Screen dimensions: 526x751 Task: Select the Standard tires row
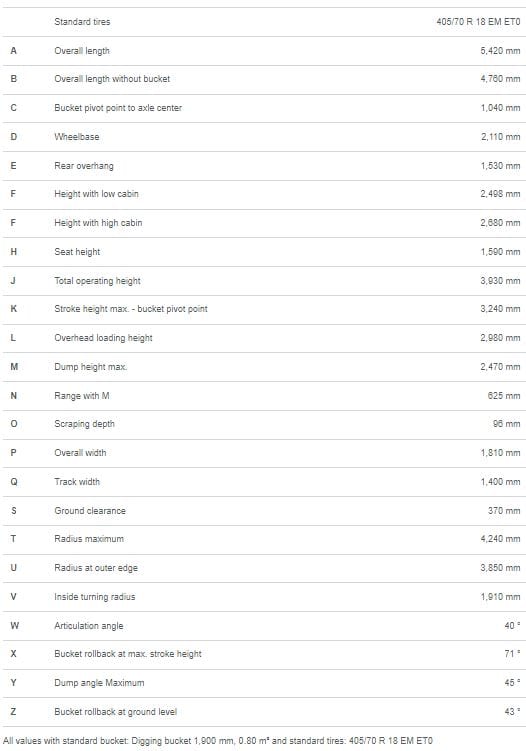coord(263,22)
